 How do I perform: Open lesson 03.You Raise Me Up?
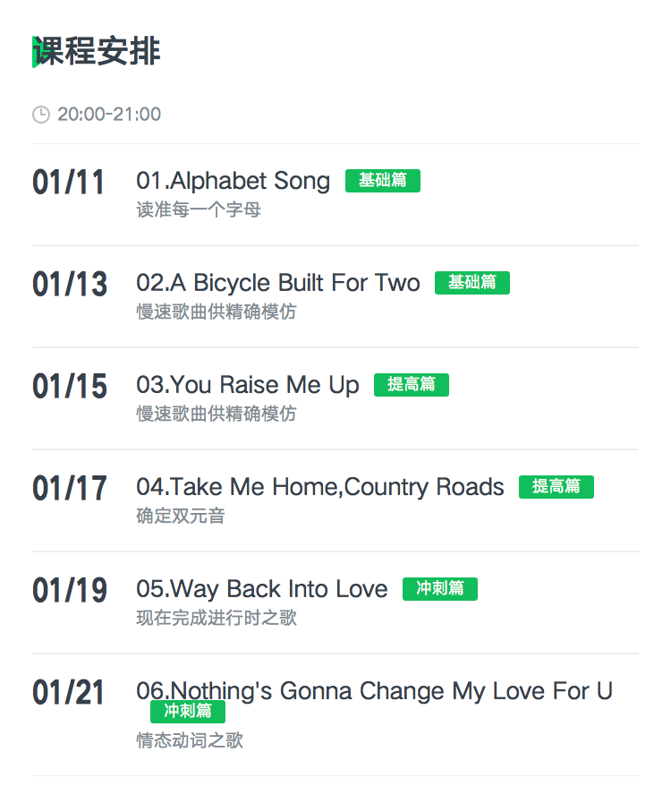coord(247,385)
